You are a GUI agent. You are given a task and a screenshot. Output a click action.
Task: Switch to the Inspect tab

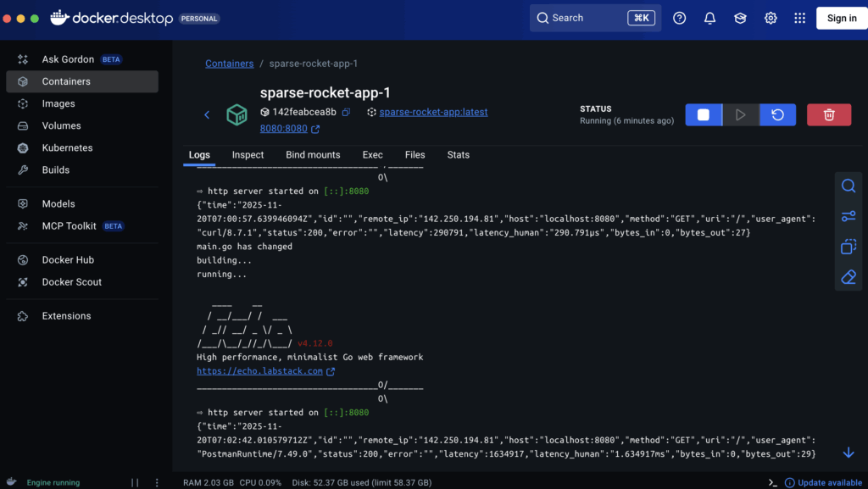point(248,155)
